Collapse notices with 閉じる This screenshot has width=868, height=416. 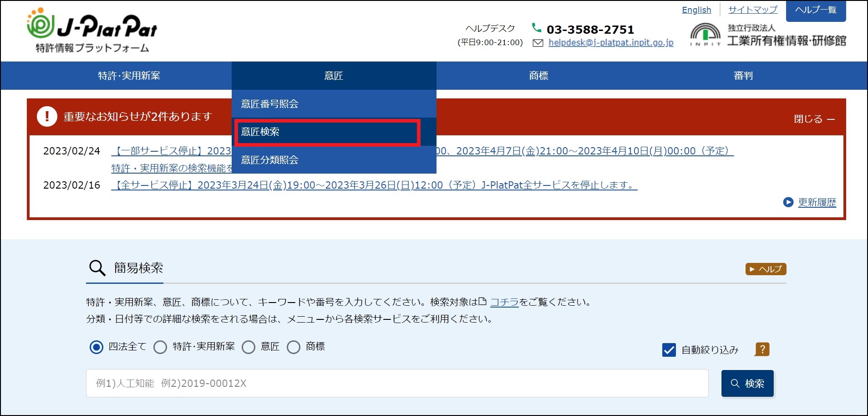pyautogui.click(x=814, y=119)
